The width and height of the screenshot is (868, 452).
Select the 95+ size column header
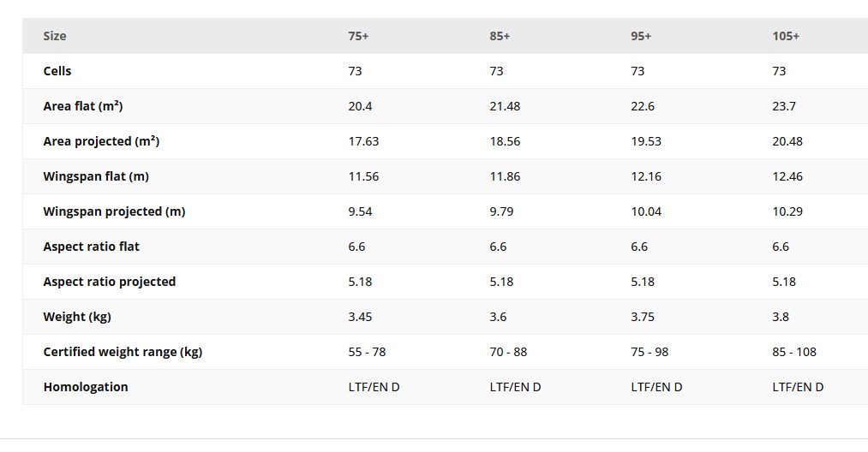click(641, 36)
